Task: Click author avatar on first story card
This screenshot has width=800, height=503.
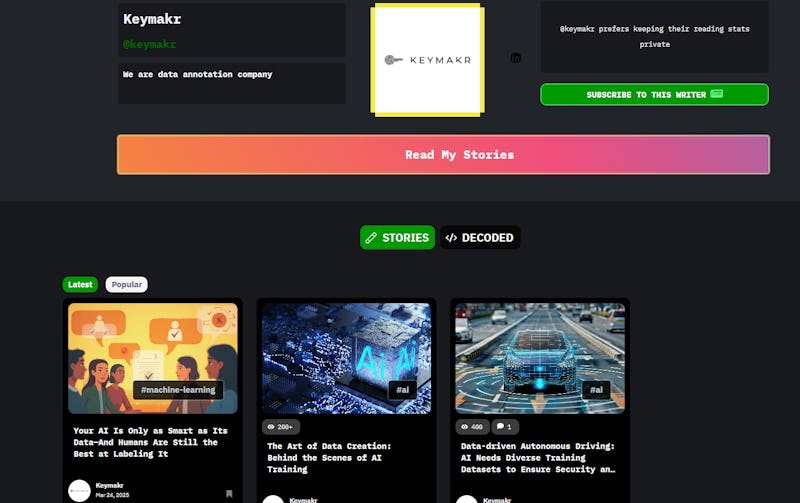Action: pos(79,490)
